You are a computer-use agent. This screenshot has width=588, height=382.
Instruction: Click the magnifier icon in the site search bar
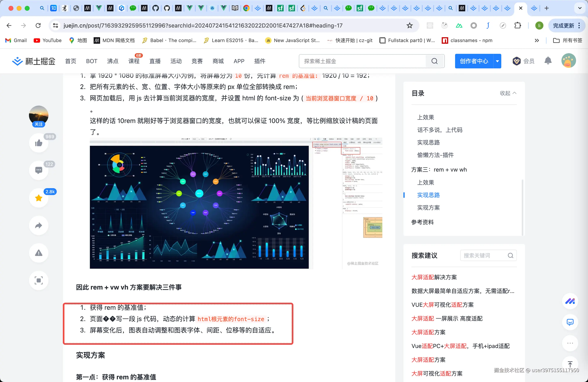(x=435, y=61)
